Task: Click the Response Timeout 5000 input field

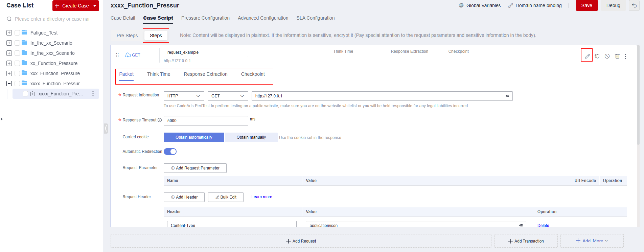Action: click(206, 121)
